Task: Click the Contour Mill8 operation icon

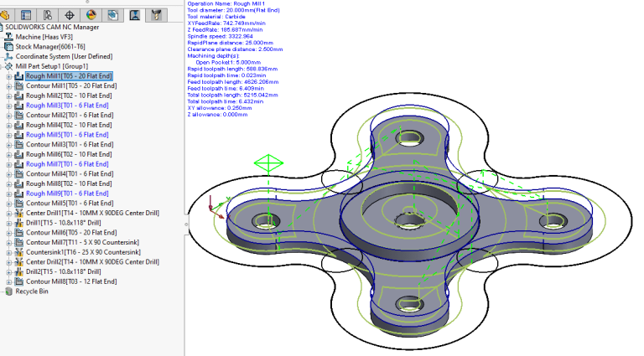Action: [x=19, y=281]
